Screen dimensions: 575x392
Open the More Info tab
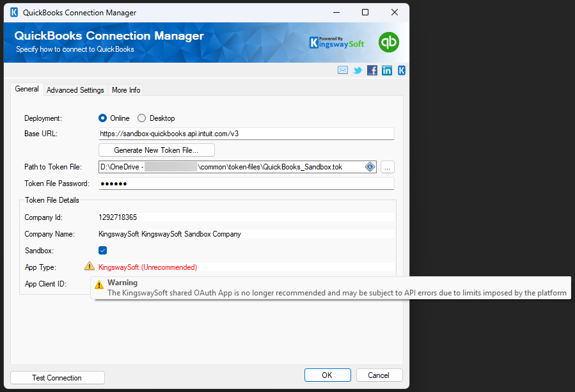[x=125, y=90]
